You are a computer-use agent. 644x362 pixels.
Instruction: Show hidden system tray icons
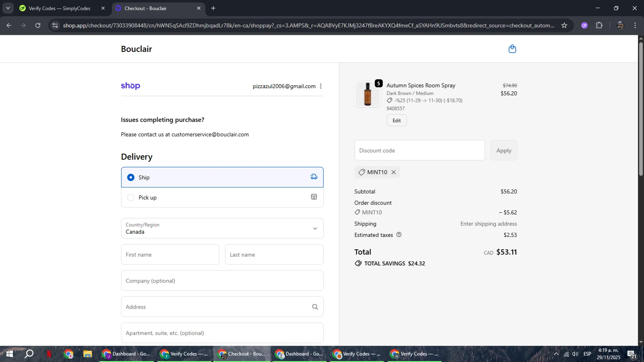coord(556,354)
